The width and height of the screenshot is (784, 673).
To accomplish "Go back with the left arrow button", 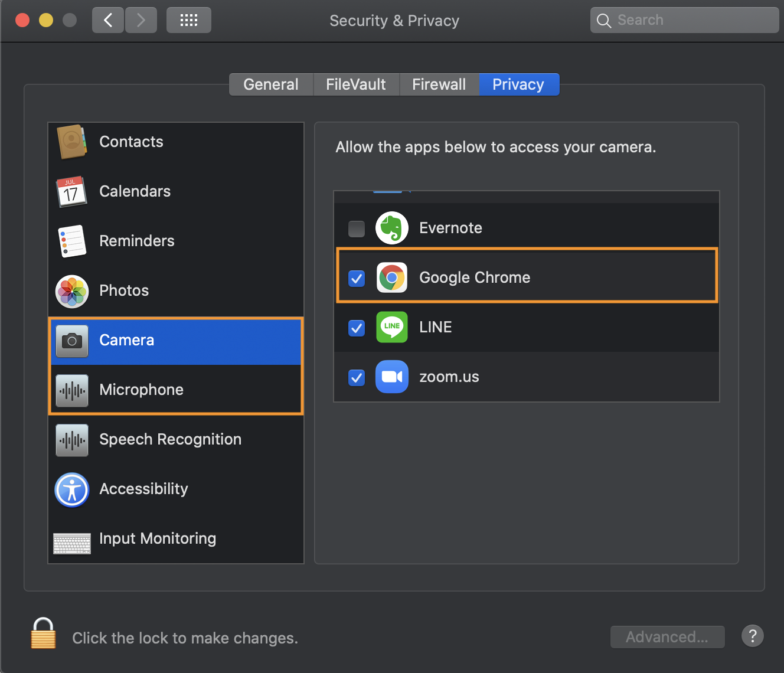I will coord(108,21).
